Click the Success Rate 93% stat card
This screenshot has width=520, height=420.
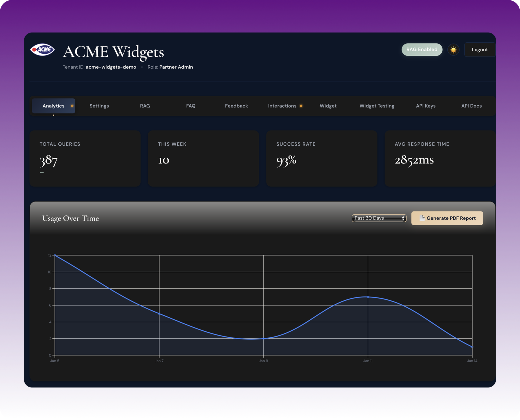click(x=321, y=159)
